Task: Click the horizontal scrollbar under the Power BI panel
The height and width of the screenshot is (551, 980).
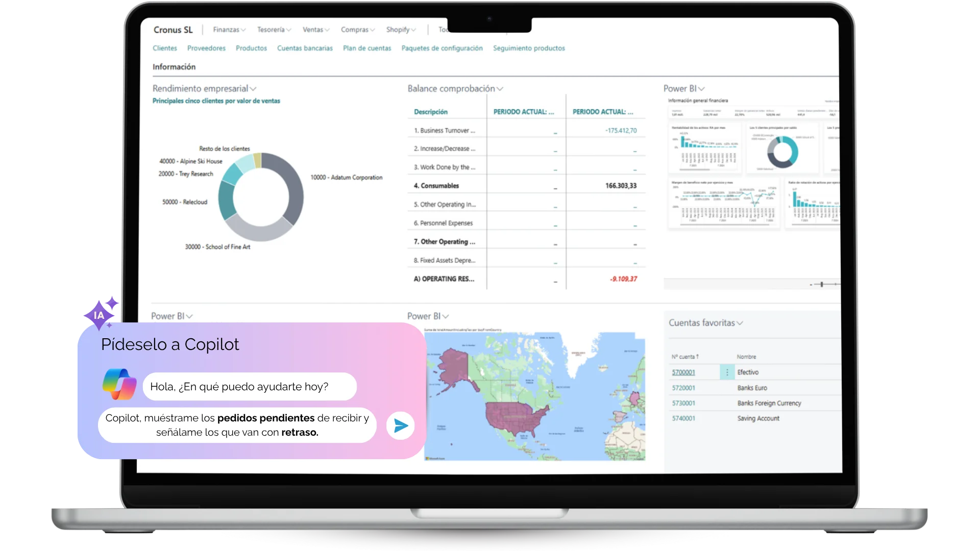Action: [x=822, y=284]
